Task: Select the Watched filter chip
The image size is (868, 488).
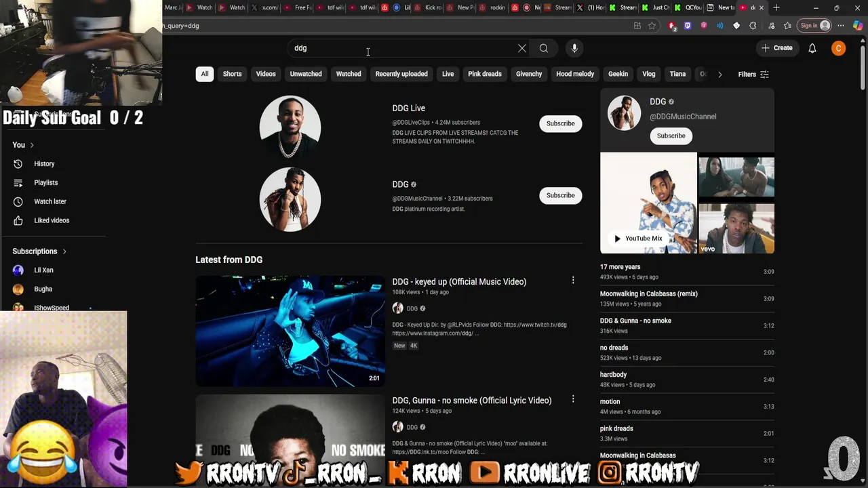Action: click(349, 74)
